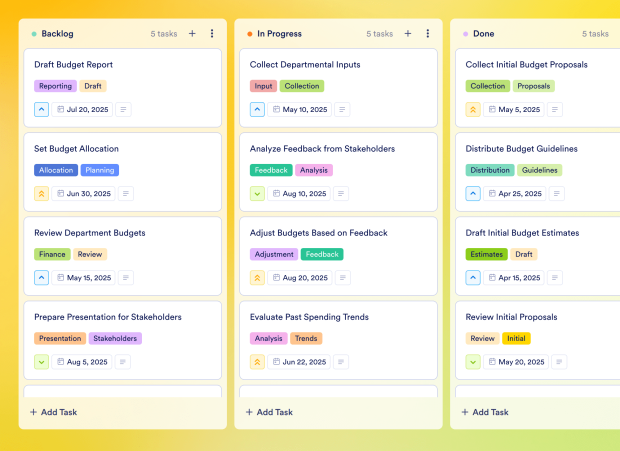Click the red Input tag

[x=263, y=86]
